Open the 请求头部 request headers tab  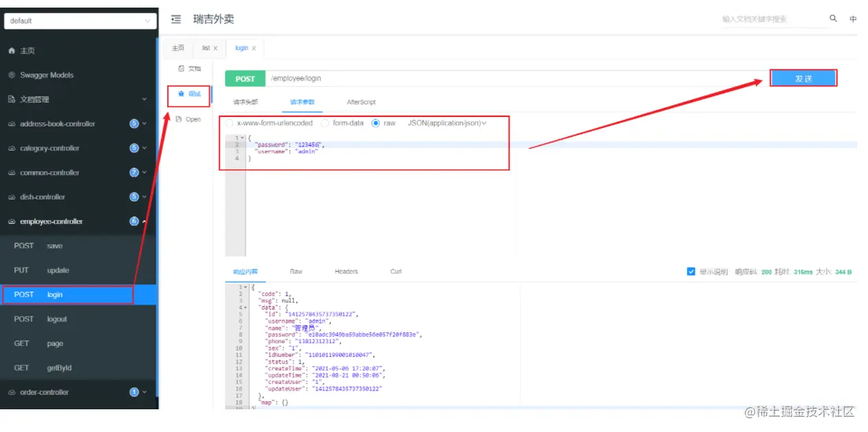coord(246,102)
